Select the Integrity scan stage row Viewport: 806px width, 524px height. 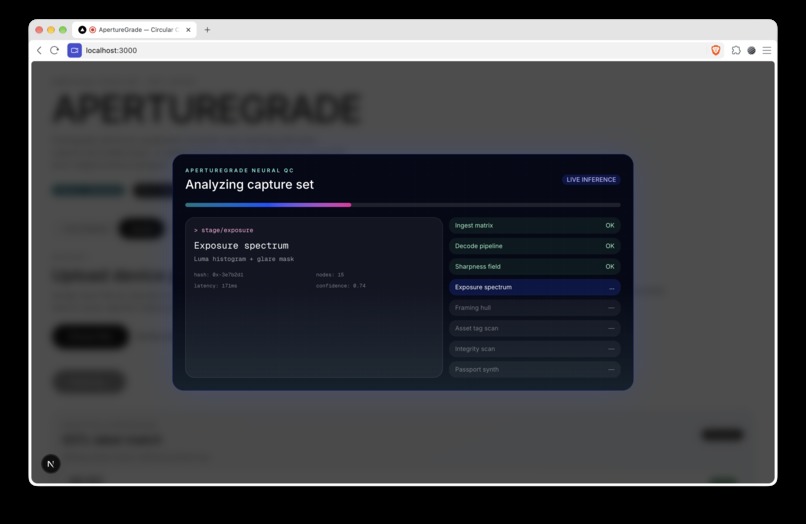coord(535,349)
